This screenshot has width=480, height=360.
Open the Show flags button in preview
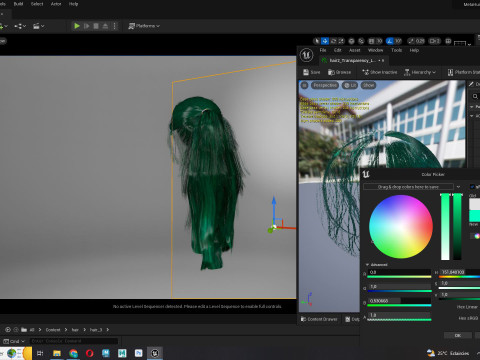[x=368, y=85]
